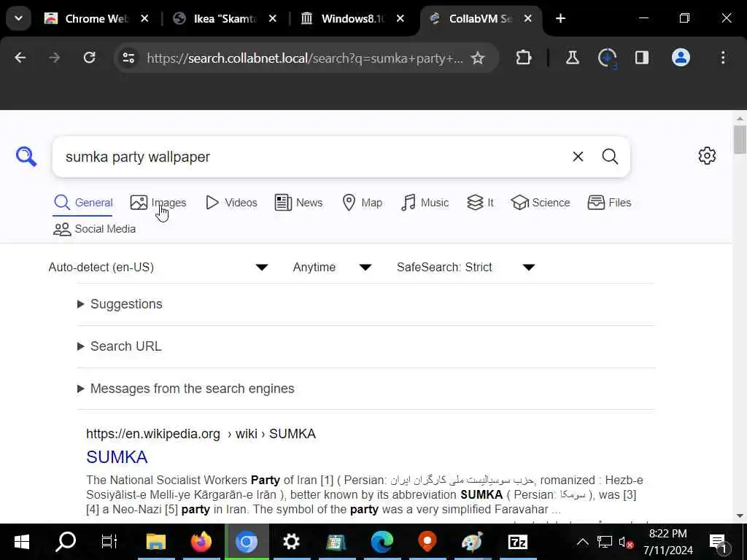747x560 pixels.
Task: Close the Chrome Web Store tab
Action: (145, 18)
